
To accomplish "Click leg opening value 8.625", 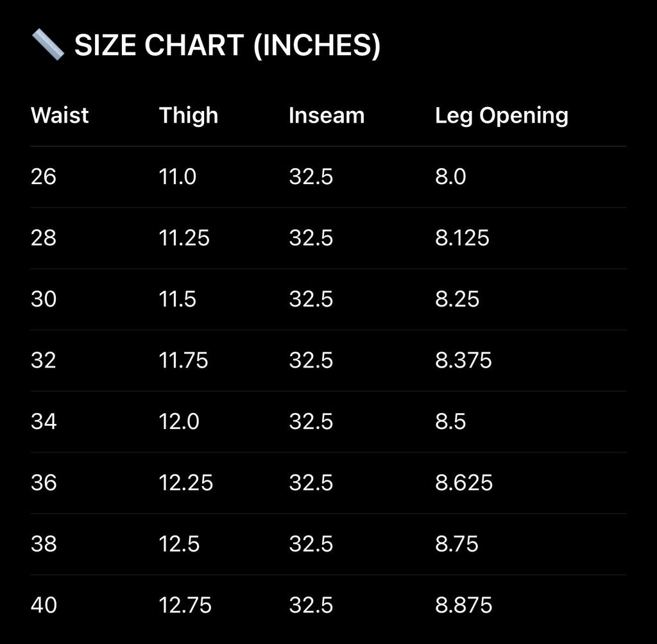I will (464, 483).
